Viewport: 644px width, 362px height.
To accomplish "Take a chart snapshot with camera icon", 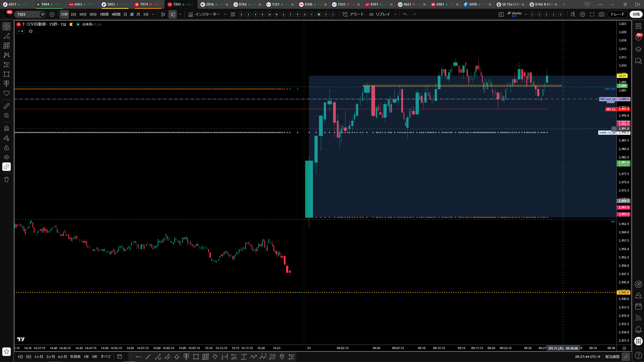I will pos(601,14).
